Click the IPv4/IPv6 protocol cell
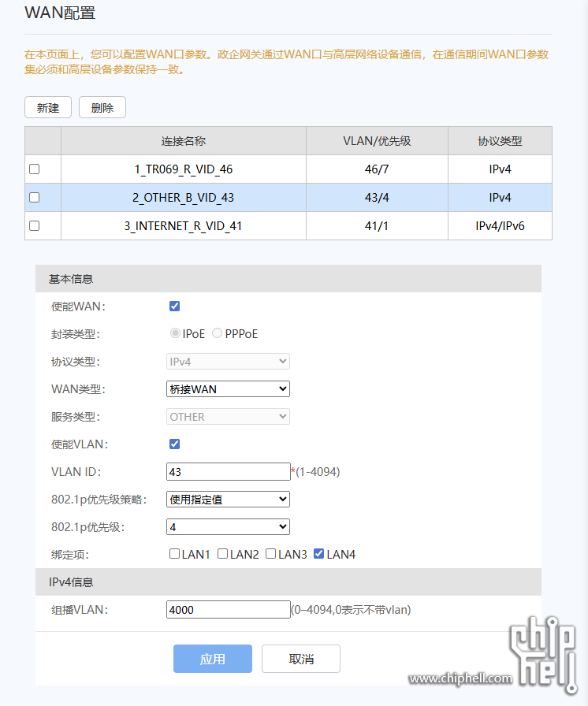Viewport: 588px width, 706px height. click(x=501, y=226)
